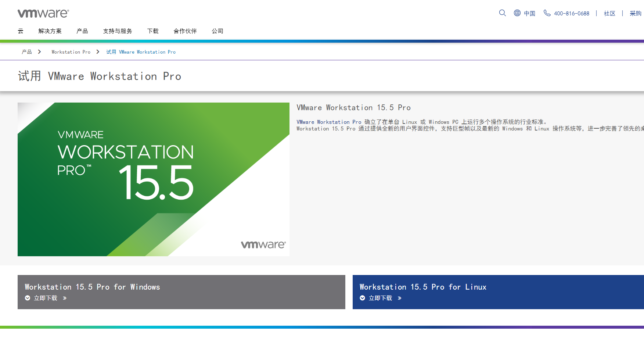Click the Workstation Pro breadcrumb link
This screenshot has height=343, width=644.
click(x=71, y=52)
